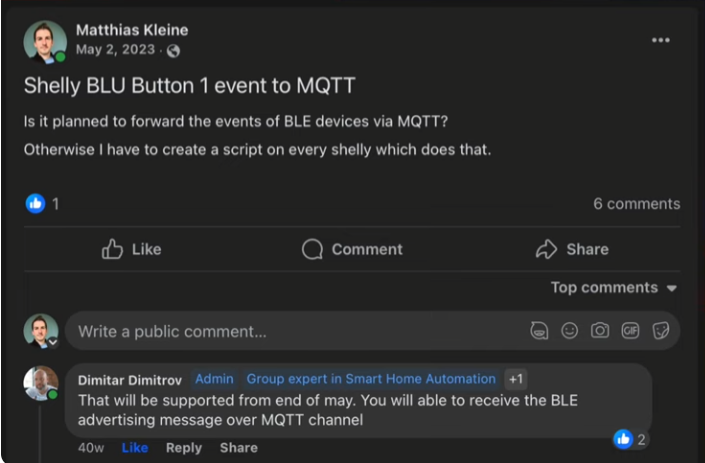The image size is (705, 463).
Task: Attach a photo using the camera icon
Action: tap(600, 331)
